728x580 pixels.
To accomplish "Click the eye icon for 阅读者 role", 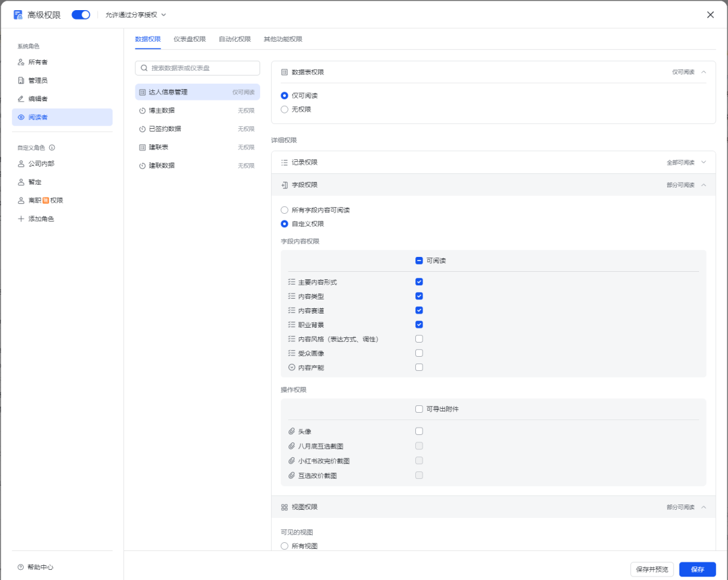I will click(x=21, y=117).
